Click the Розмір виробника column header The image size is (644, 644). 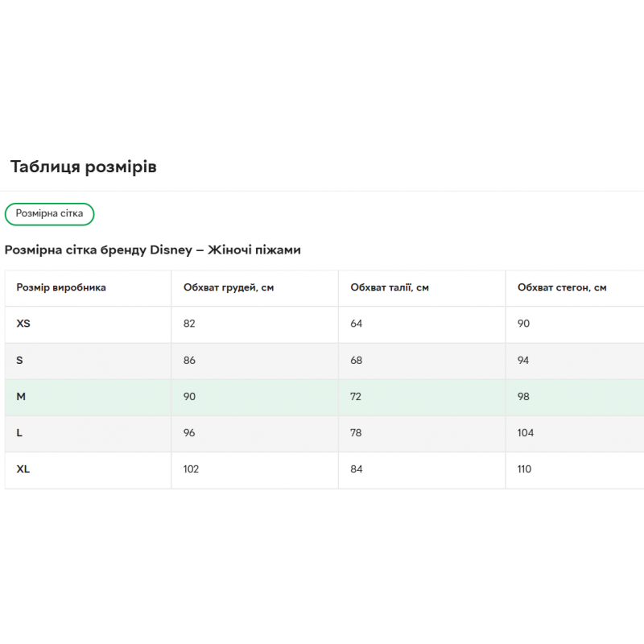[61, 287]
